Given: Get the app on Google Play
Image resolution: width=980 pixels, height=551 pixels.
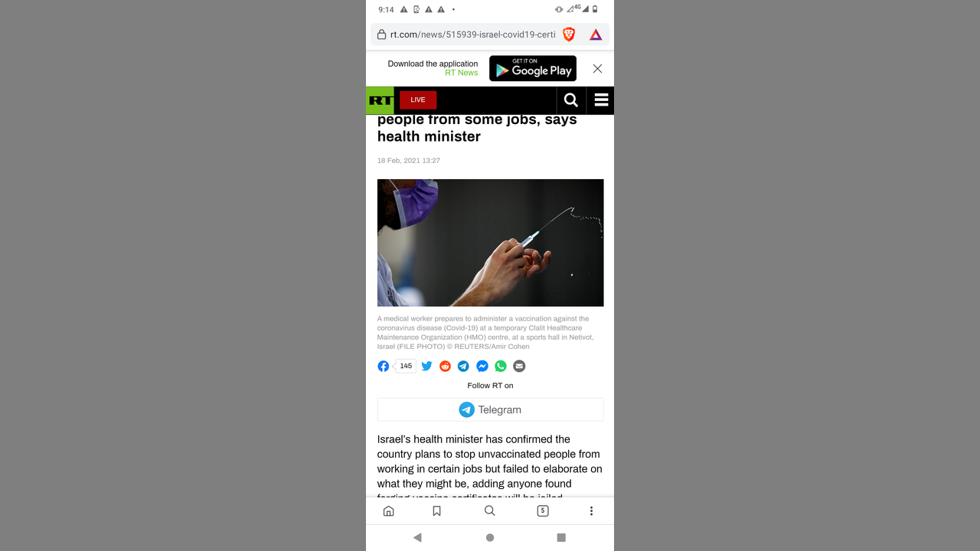Looking at the screenshot, I should tap(533, 68).
